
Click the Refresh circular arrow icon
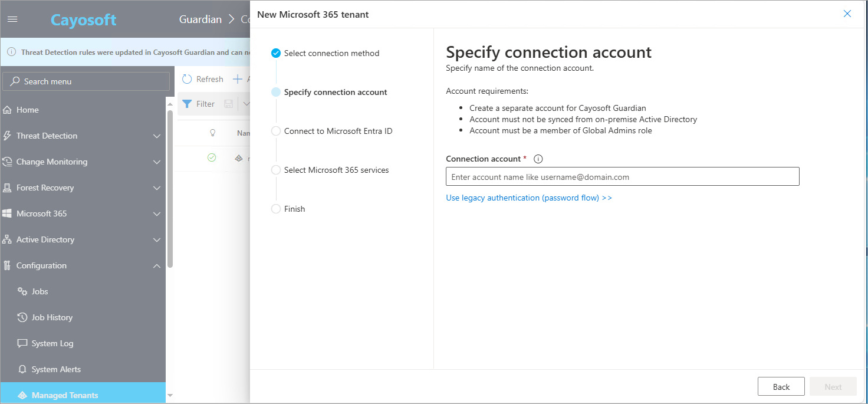[187, 79]
